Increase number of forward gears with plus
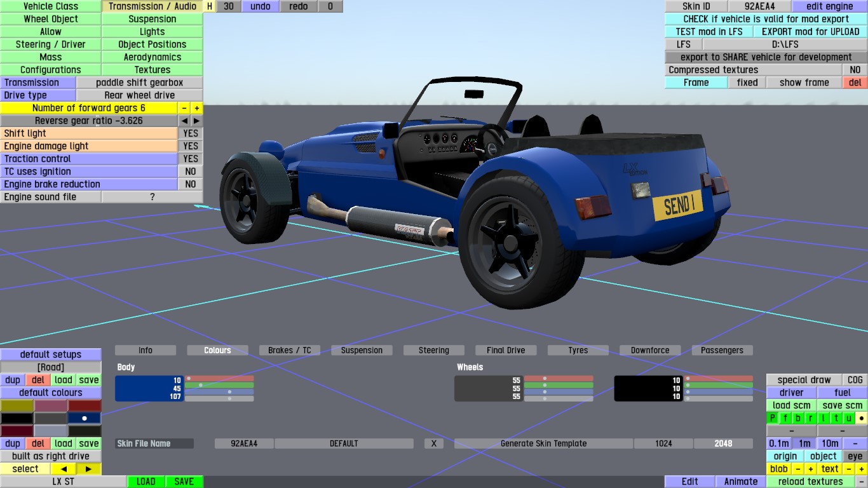868x488 pixels. pos(197,108)
